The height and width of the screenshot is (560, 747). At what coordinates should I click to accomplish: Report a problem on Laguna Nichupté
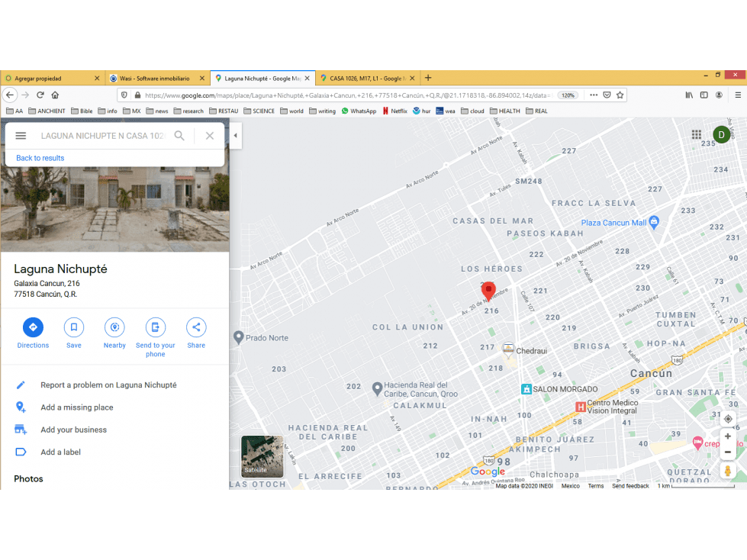coord(108,385)
